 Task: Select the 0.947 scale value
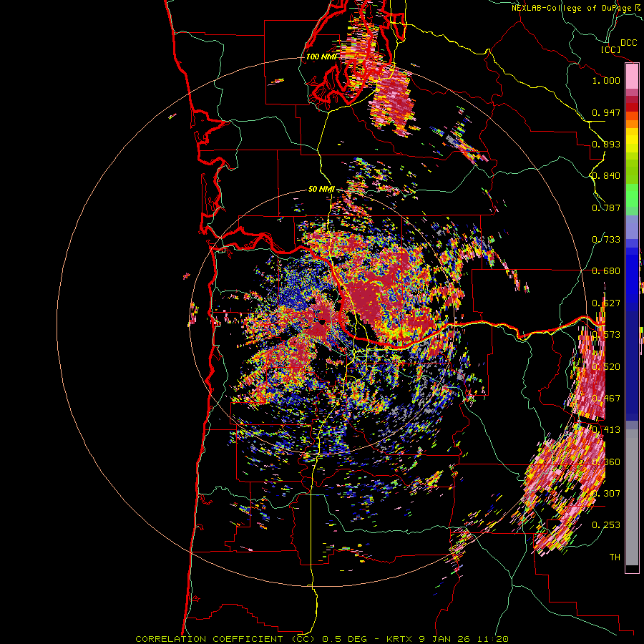click(606, 112)
